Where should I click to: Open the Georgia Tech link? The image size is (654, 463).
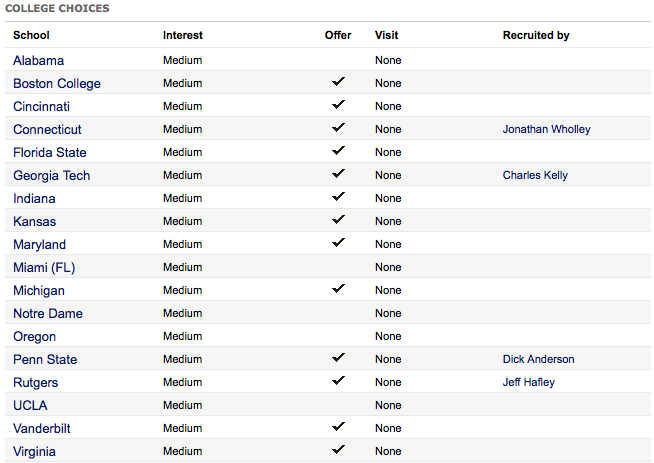tap(51, 176)
